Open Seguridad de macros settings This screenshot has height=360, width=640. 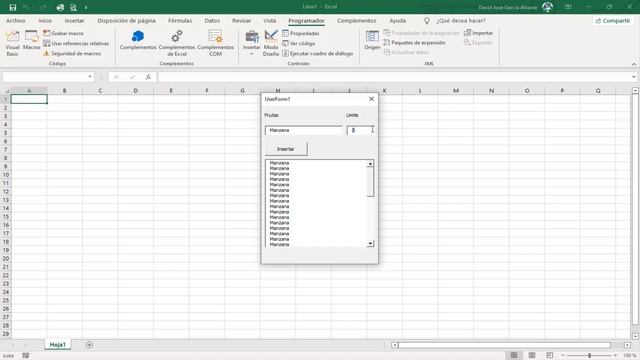[x=72, y=53]
